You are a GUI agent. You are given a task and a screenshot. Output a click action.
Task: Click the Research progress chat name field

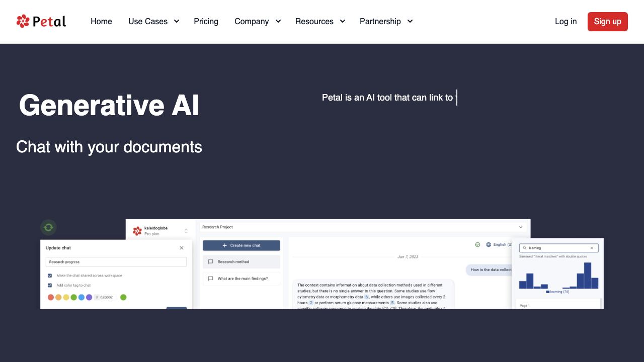(x=116, y=262)
